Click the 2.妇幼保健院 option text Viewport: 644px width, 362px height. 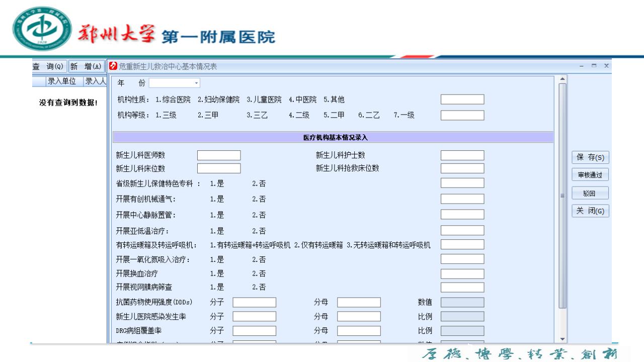point(218,100)
